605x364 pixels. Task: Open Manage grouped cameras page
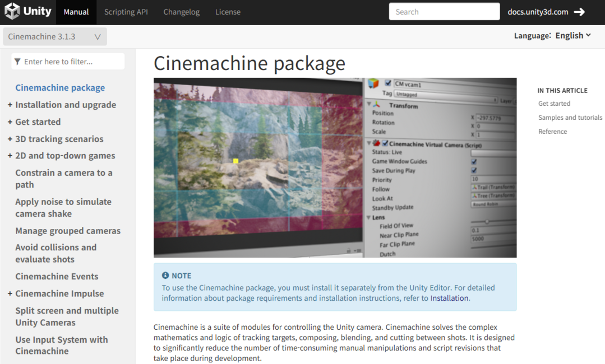pyautogui.click(x=68, y=231)
